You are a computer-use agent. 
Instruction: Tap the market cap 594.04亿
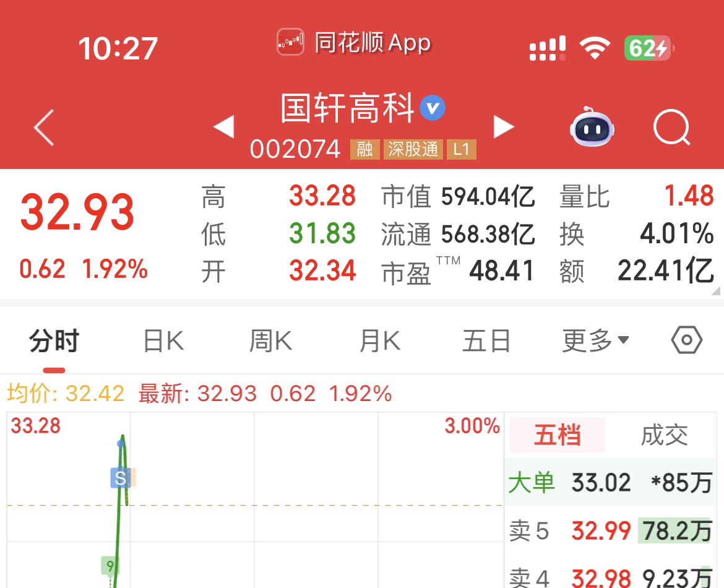pos(488,196)
